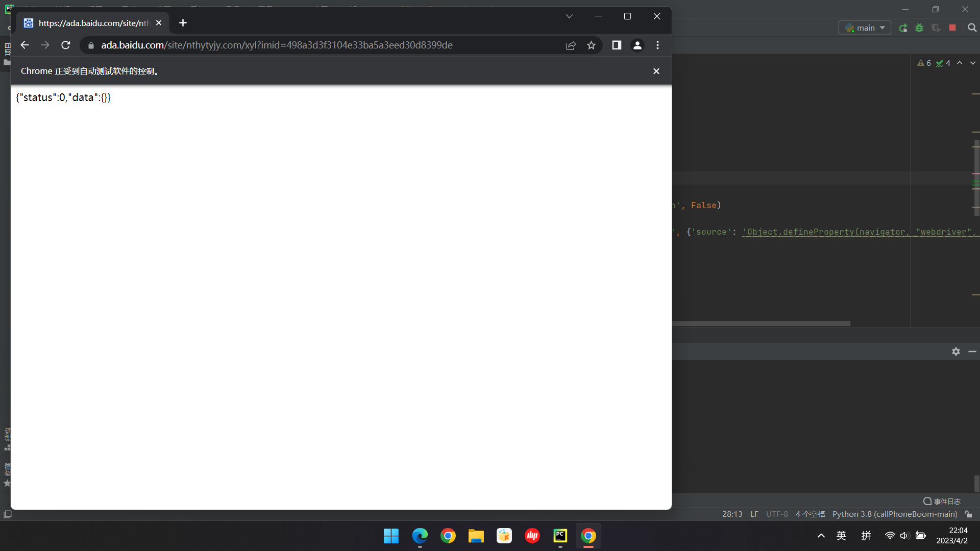
Task: Click the LF line separator indicator
Action: click(754, 514)
